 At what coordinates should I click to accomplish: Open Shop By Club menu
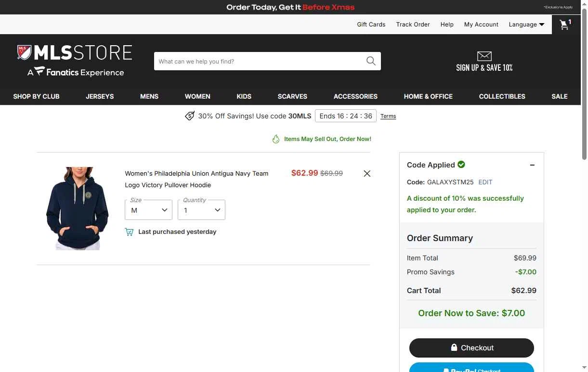click(x=36, y=96)
